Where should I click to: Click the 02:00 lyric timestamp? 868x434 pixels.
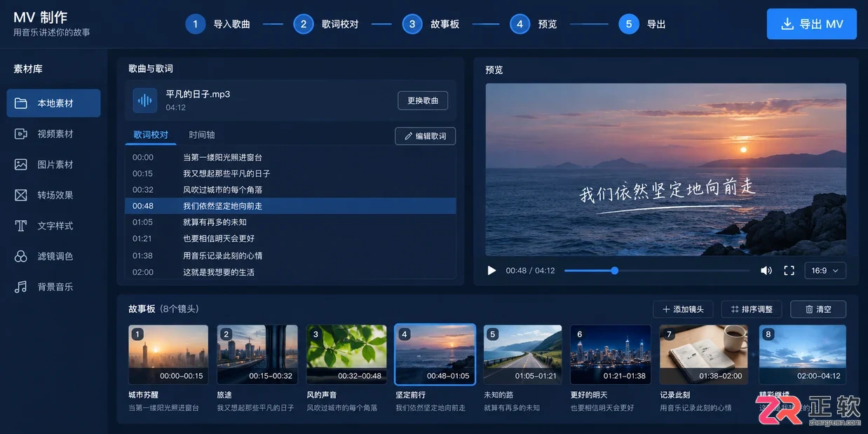click(x=142, y=272)
